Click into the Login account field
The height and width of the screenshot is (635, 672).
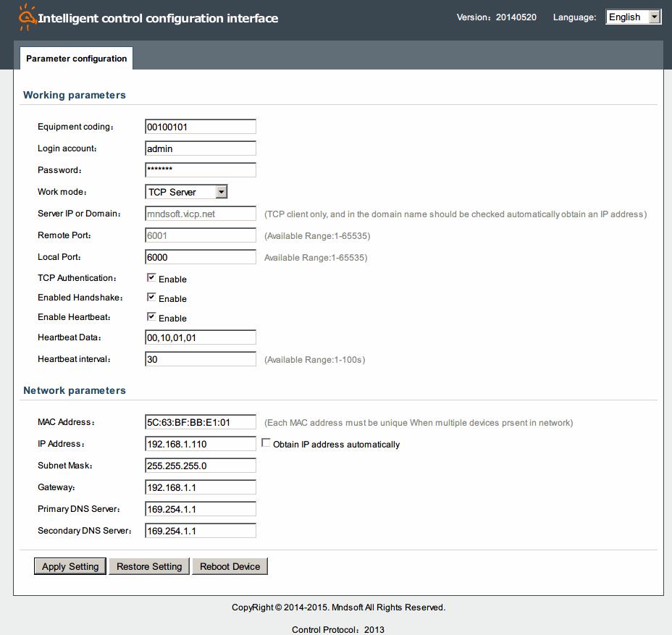[x=201, y=148]
